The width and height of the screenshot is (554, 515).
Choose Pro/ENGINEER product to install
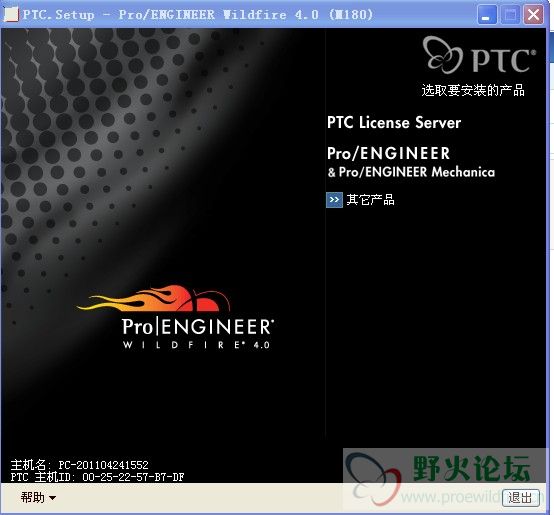[x=388, y=153]
